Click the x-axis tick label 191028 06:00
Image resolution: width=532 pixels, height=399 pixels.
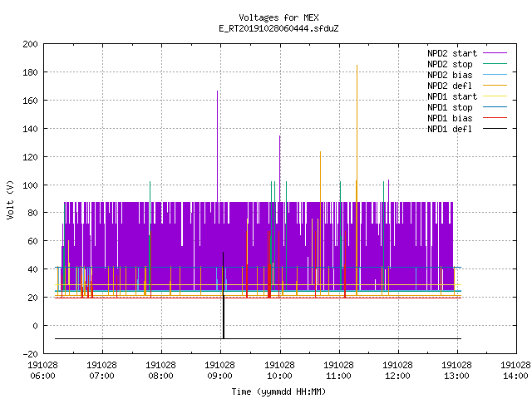(x=42, y=370)
